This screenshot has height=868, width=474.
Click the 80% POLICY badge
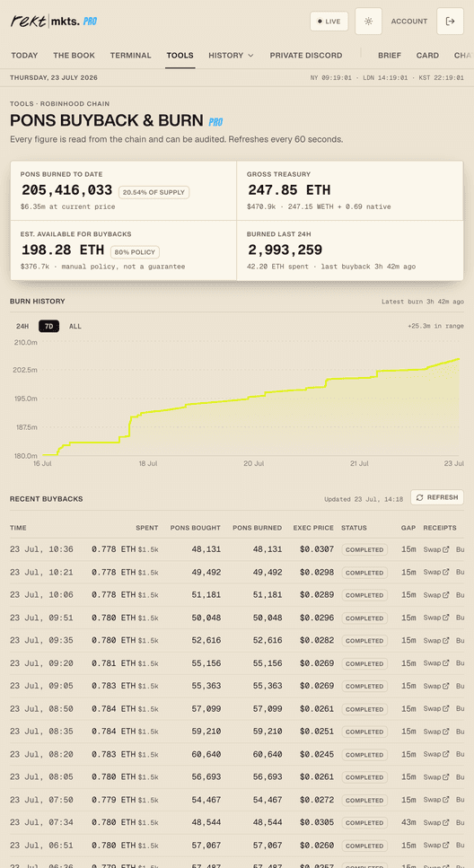136,252
